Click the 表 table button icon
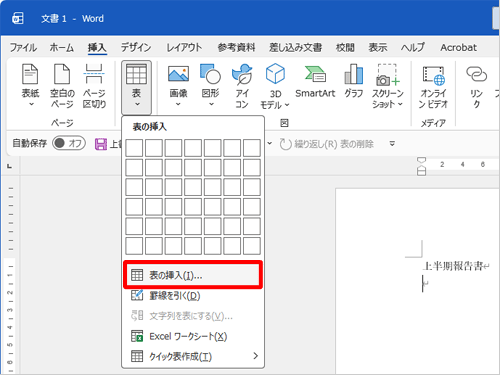Screen dimensions: 500x375 [136, 74]
